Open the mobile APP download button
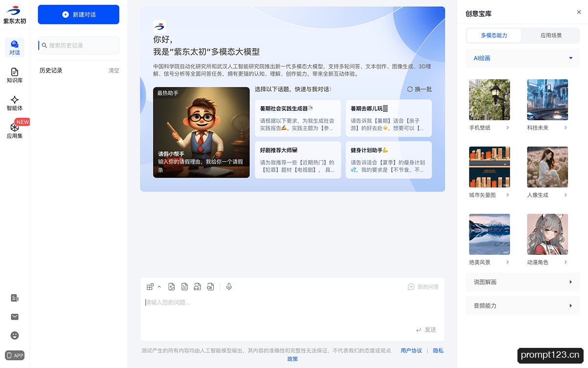Screen dimensions: 588x368 pos(15,355)
